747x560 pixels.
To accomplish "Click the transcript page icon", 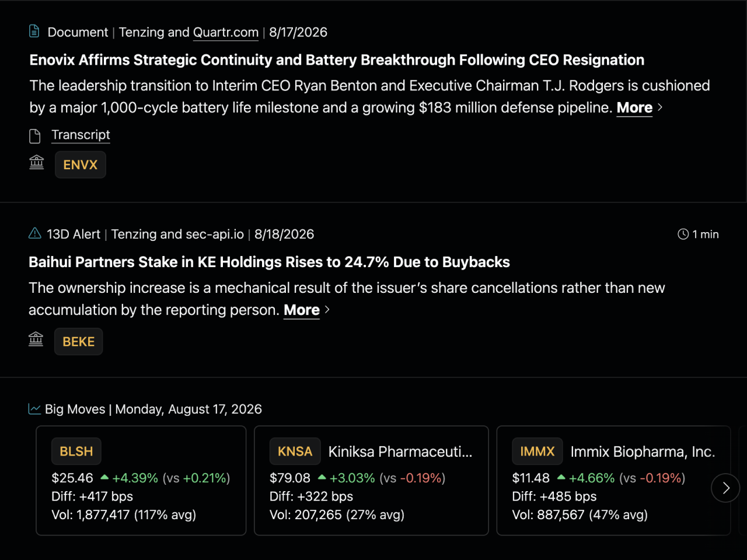I will [35, 136].
